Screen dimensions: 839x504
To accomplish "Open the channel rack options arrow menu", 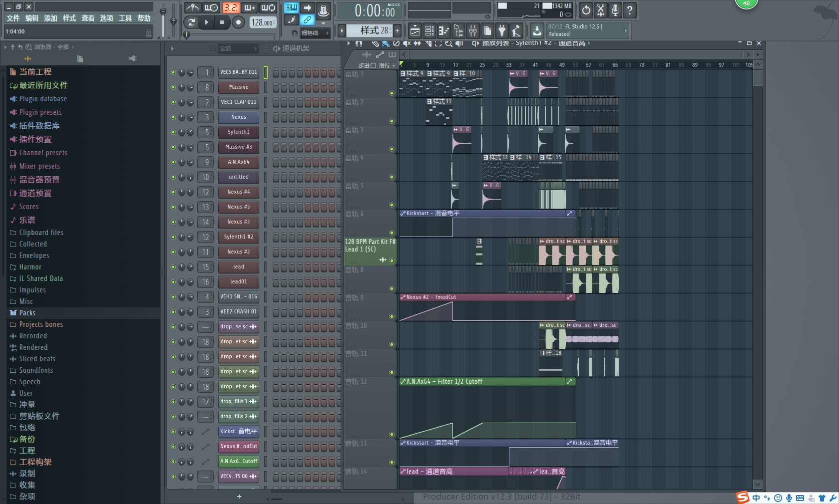I will pyautogui.click(x=172, y=48).
